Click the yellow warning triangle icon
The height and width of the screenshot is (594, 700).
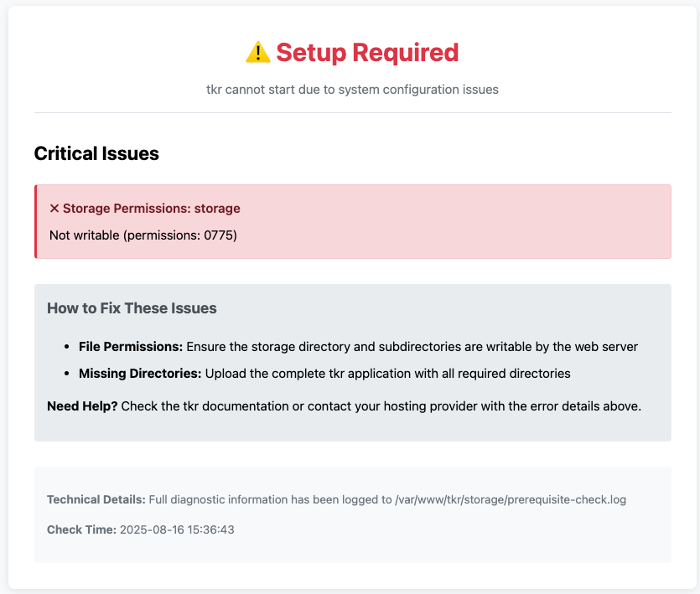(x=257, y=53)
